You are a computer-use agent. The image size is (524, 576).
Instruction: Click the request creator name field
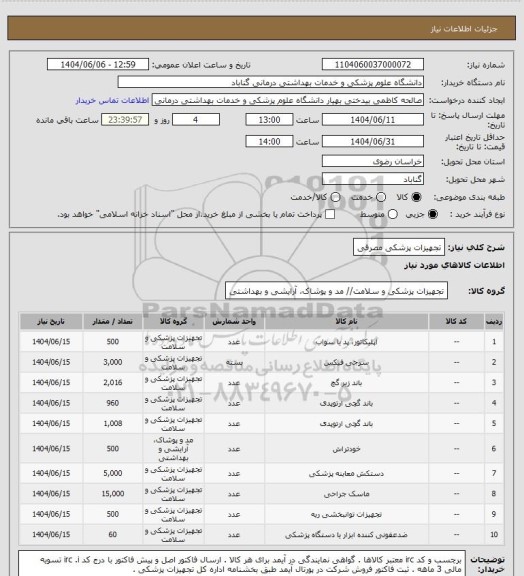(288, 100)
